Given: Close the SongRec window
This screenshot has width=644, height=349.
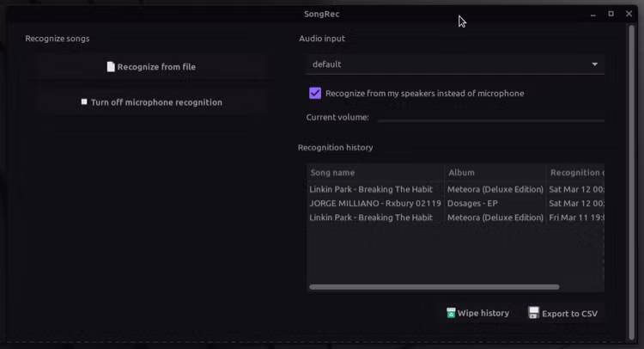Looking at the screenshot, I should click(x=629, y=14).
